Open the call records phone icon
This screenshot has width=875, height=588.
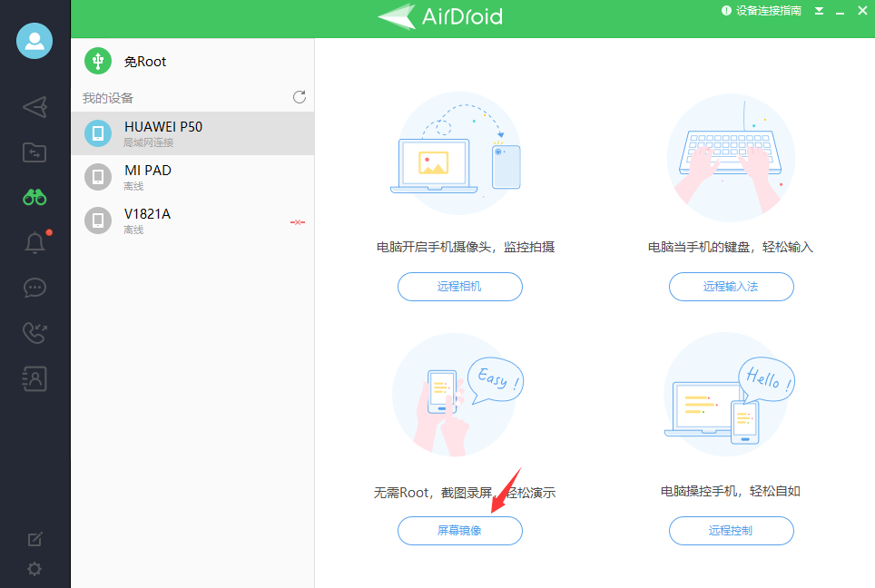point(34,333)
